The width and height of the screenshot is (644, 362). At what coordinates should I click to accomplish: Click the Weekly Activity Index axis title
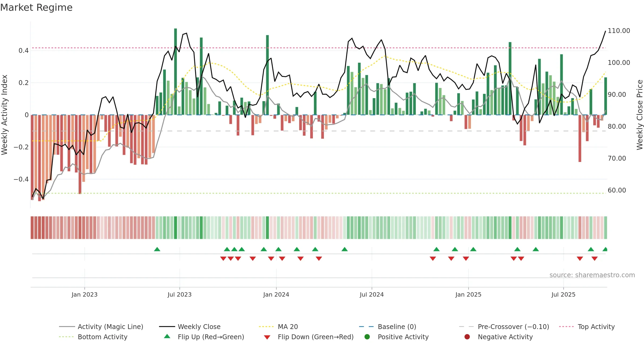point(4,115)
